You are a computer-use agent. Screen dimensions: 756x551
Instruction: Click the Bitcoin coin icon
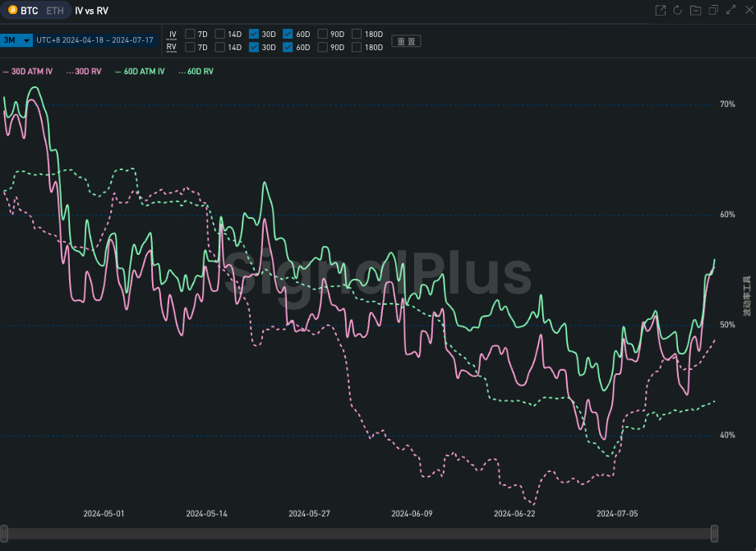click(x=12, y=11)
